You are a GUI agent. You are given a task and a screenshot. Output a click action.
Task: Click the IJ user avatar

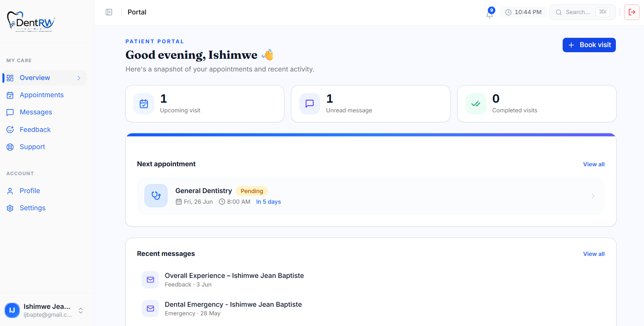pyautogui.click(x=12, y=311)
